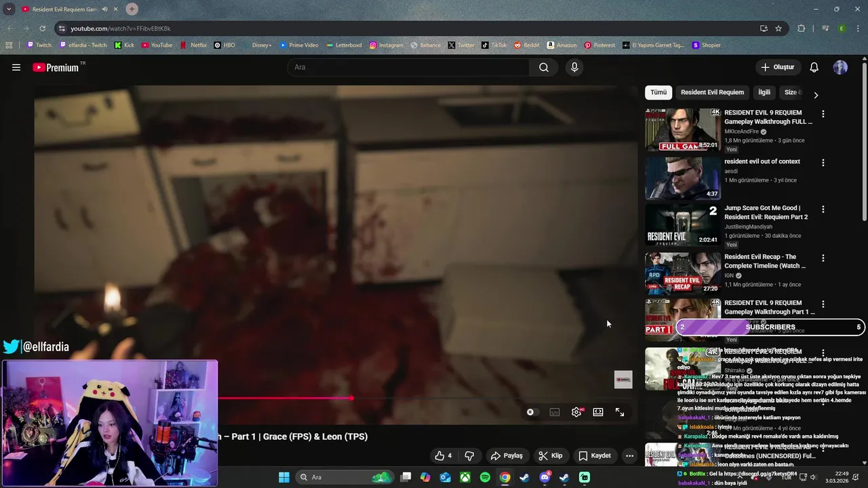The image size is (868, 488).
Task: Bookmark this page with the star
Action: tap(778, 28)
